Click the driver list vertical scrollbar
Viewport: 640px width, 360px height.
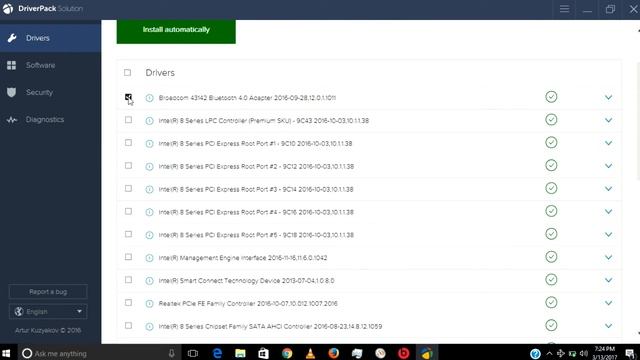point(637,122)
